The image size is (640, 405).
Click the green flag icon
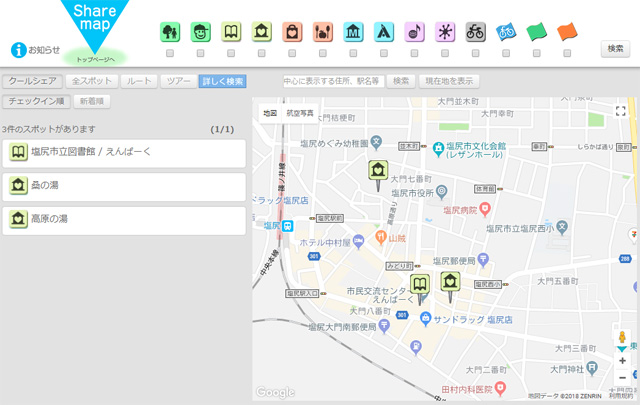(537, 32)
